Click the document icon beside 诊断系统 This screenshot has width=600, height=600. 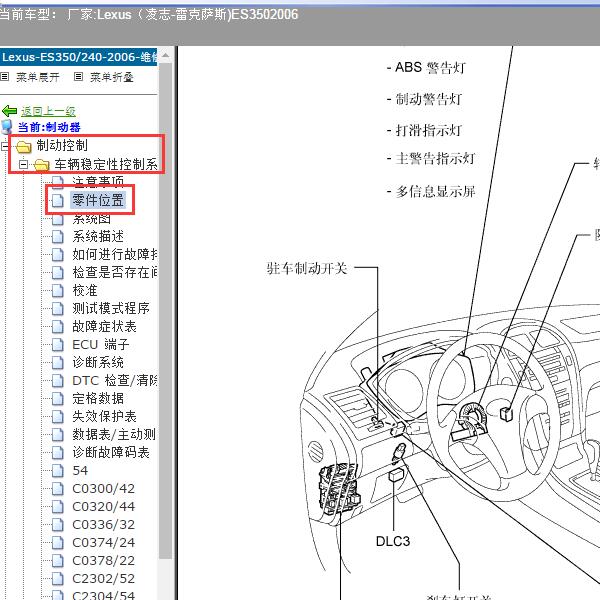(x=58, y=363)
